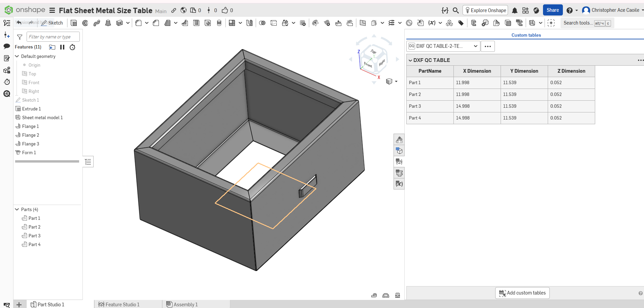Click the Add custom tables button

point(522,293)
